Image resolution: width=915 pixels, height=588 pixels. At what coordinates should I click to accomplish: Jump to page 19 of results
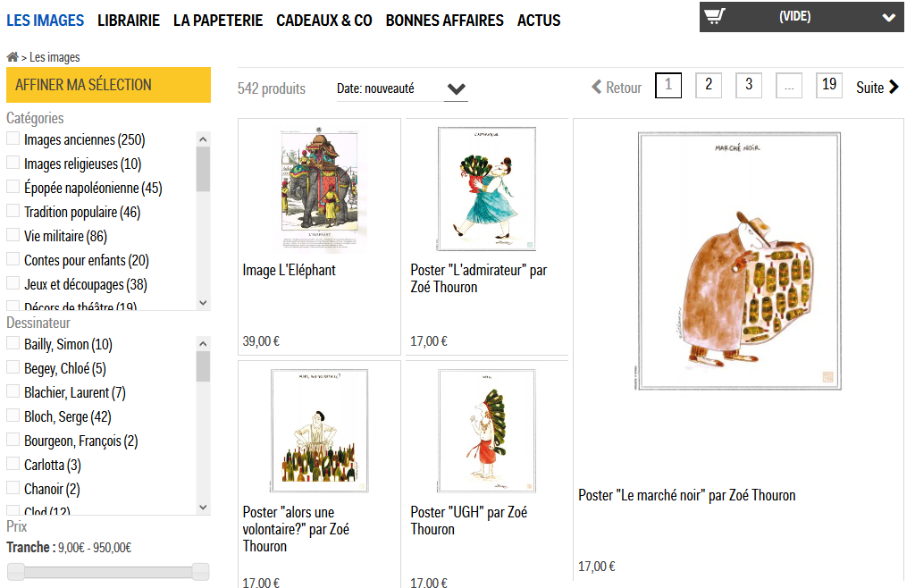[828, 85]
